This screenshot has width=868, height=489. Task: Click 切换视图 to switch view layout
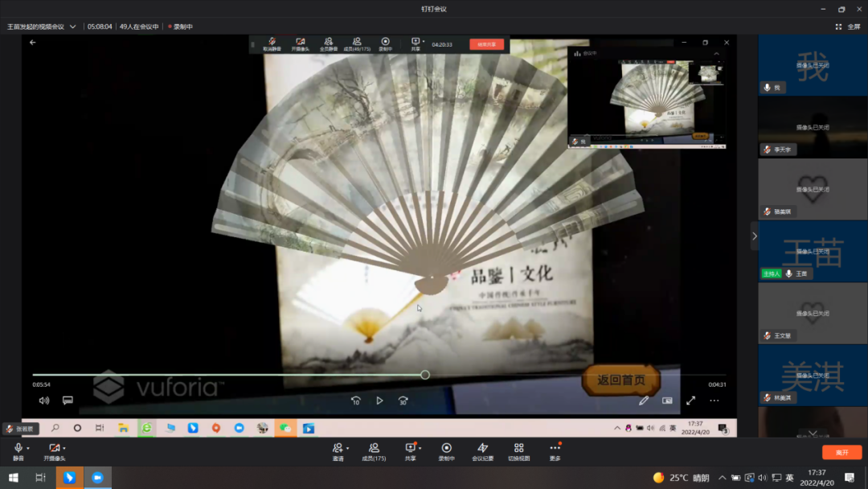[518, 448]
